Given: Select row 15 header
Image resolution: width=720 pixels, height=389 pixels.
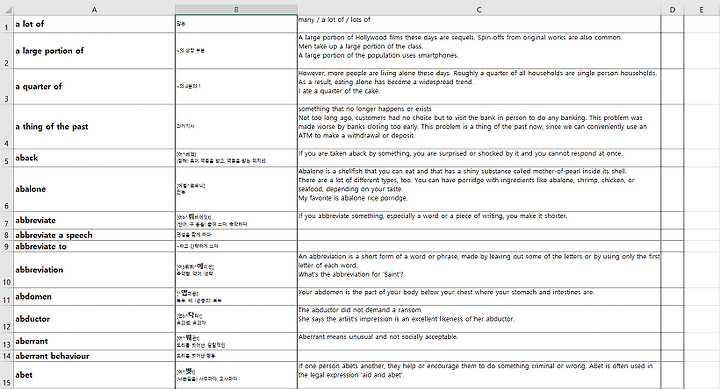Looking at the screenshot, I should click(x=7, y=375).
